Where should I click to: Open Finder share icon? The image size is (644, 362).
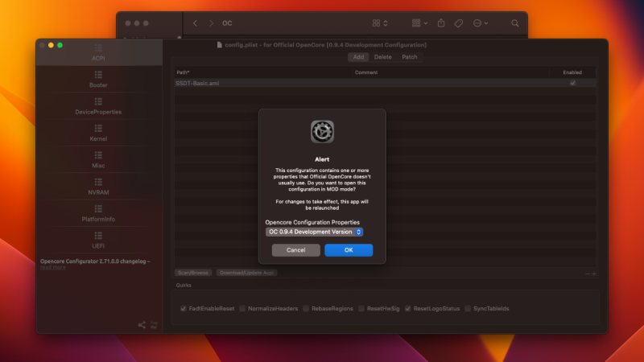pos(441,23)
